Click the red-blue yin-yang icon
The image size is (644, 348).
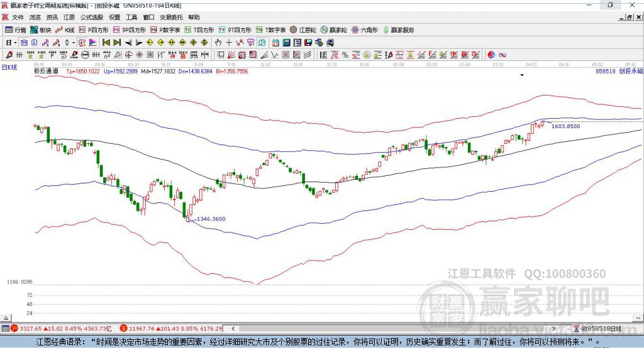point(491,55)
